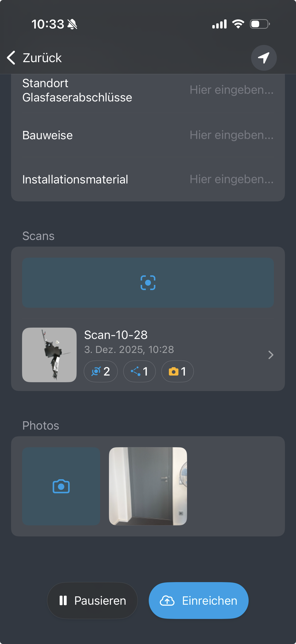The width and height of the screenshot is (296, 644).
Task: Open the door photo thumbnail
Action: [x=148, y=486]
